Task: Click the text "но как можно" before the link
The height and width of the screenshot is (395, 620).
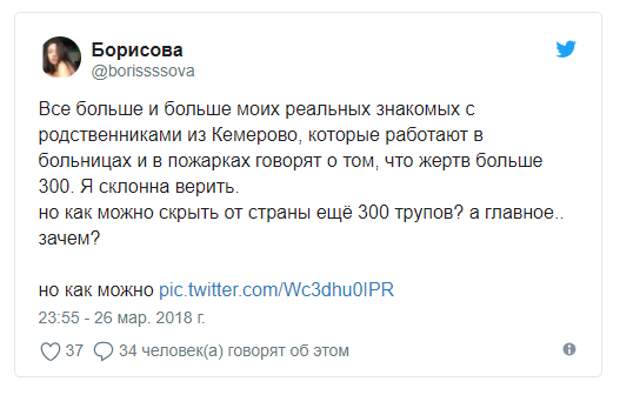Action: 96,290
